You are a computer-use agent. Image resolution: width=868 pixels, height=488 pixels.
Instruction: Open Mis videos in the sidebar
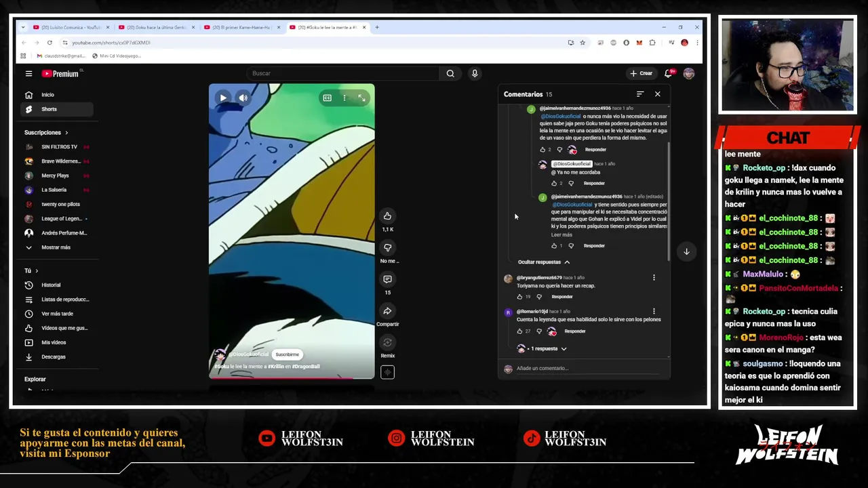pyautogui.click(x=57, y=342)
